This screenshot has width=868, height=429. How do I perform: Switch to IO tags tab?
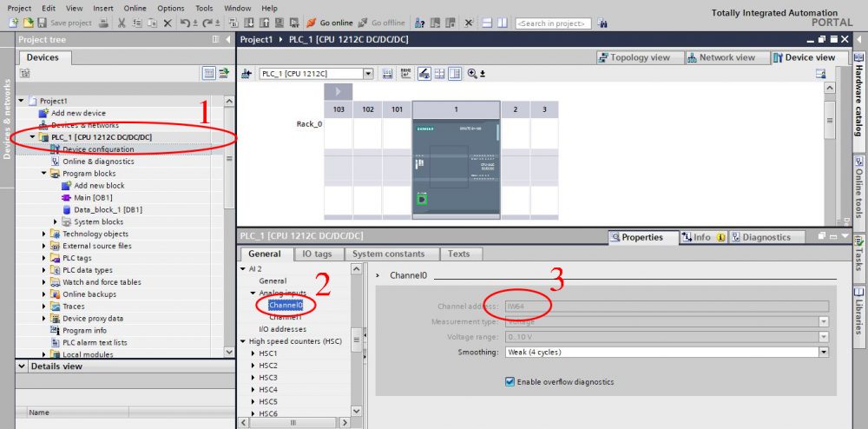[317, 254]
